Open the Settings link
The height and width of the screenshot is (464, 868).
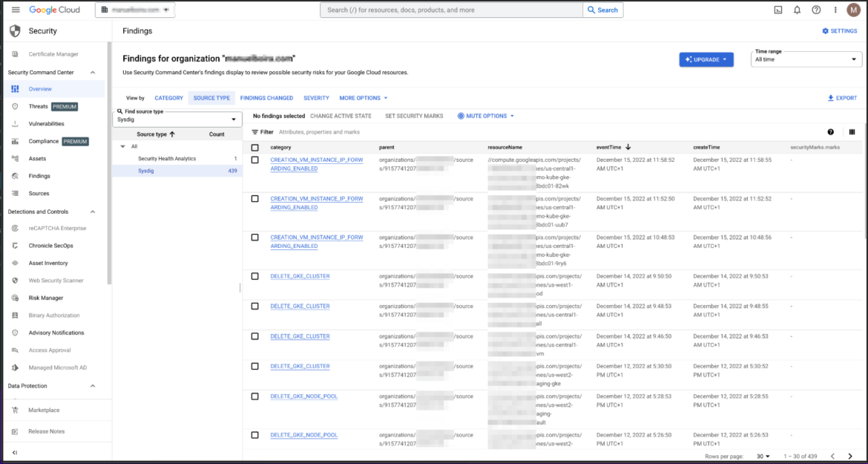840,31
